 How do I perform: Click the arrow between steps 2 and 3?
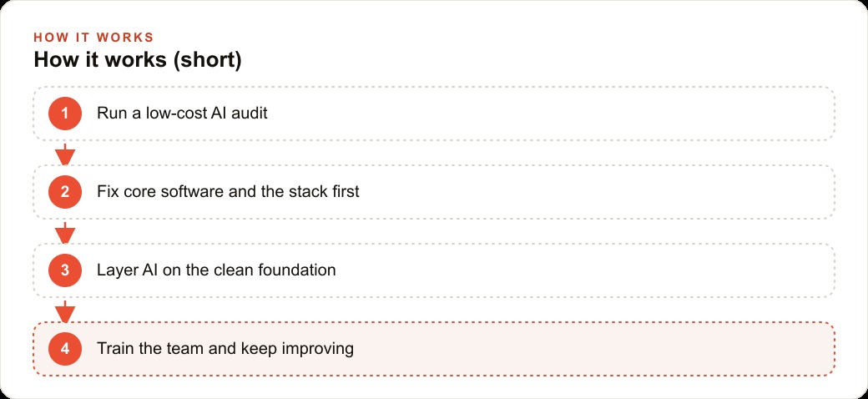point(65,232)
